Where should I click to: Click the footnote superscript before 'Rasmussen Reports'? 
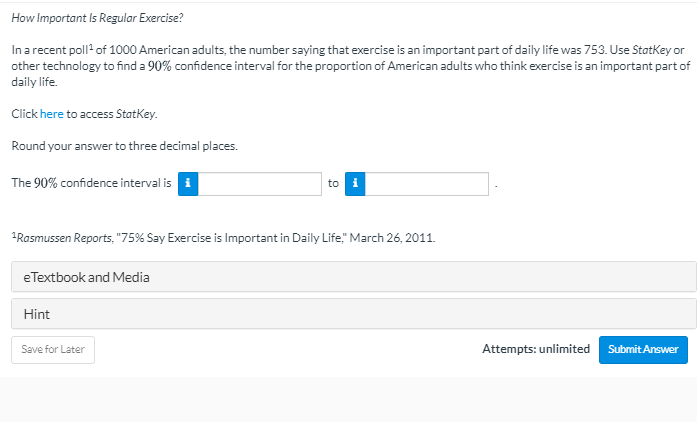point(13,236)
